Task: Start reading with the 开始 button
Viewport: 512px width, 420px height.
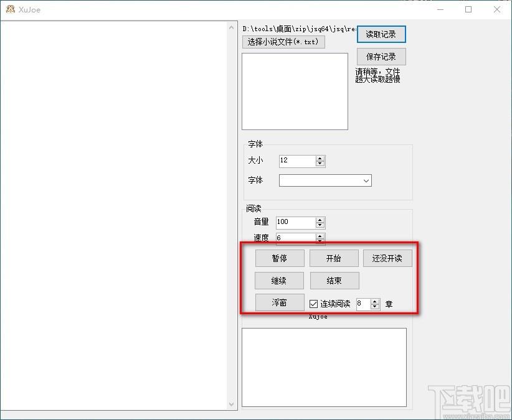Action: point(334,258)
